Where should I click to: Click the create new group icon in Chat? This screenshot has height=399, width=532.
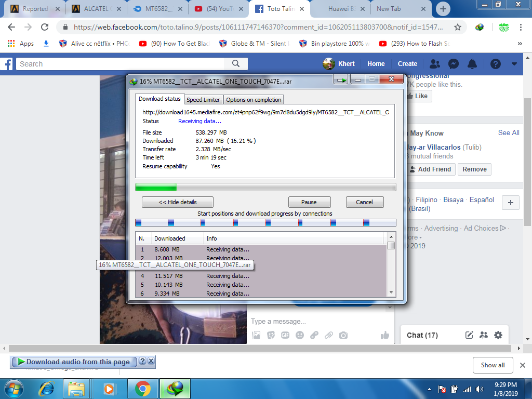point(484,335)
